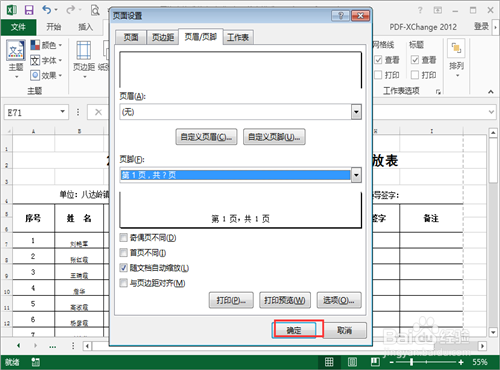
Task: Toggle 标题 查看 checkbox
Action: pyautogui.click(x=415, y=60)
